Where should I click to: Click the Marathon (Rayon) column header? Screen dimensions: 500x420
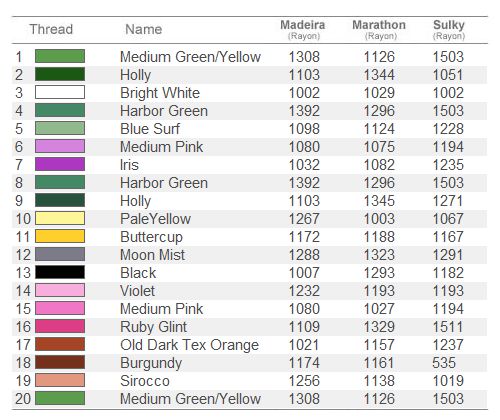379,30
